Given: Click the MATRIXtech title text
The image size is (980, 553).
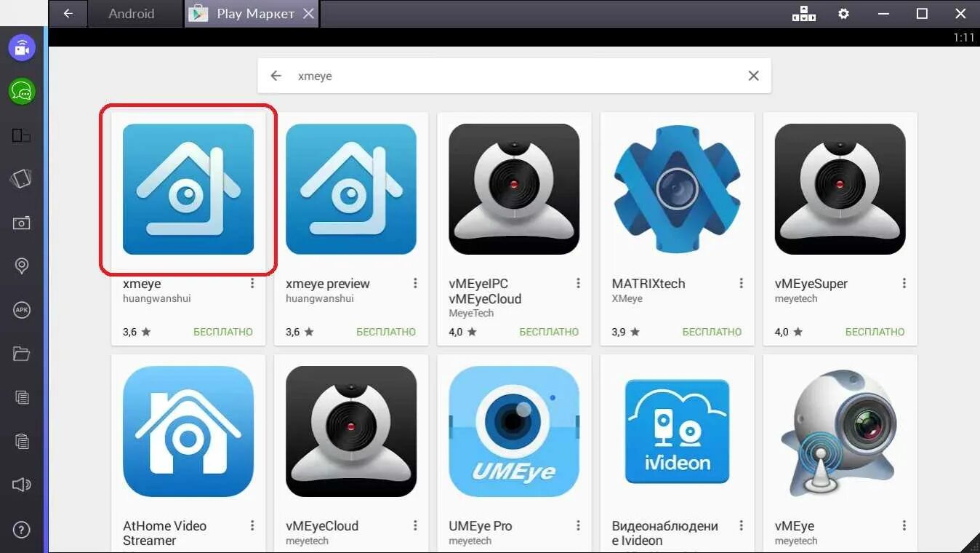Looking at the screenshot, I should pos(648,284).
